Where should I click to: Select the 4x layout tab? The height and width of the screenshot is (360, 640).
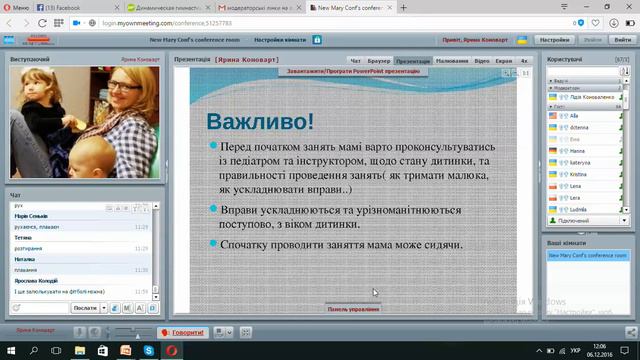tap(524, 60)
